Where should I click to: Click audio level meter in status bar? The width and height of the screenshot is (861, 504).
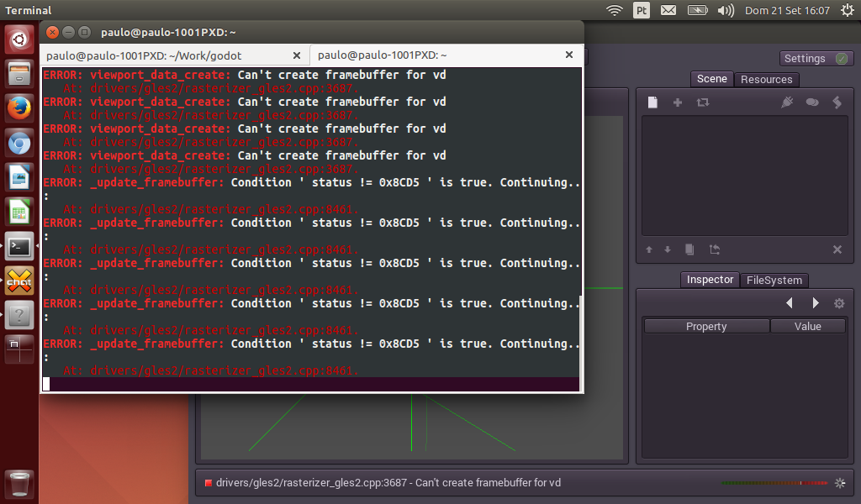[x=774, y=483]
